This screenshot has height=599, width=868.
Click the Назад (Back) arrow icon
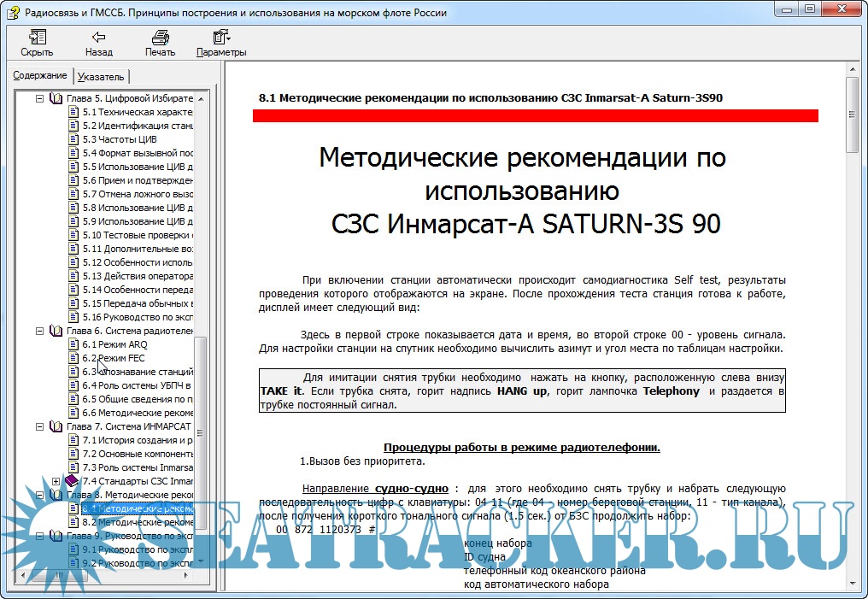tap(98, 38)
